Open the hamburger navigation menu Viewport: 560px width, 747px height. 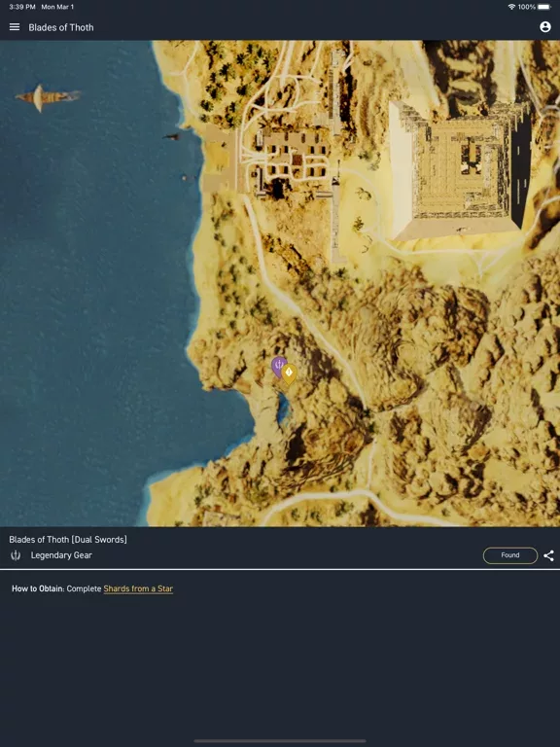point(15,27)
